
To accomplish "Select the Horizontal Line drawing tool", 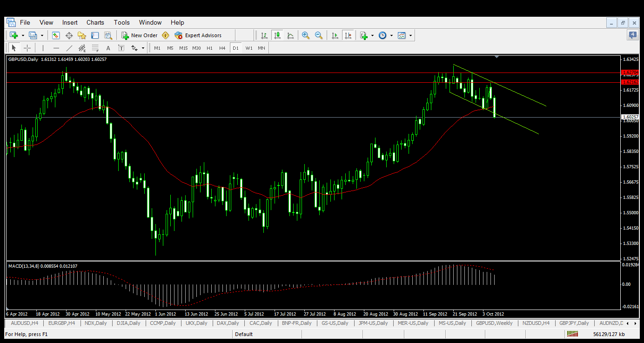I will point(56,48).
